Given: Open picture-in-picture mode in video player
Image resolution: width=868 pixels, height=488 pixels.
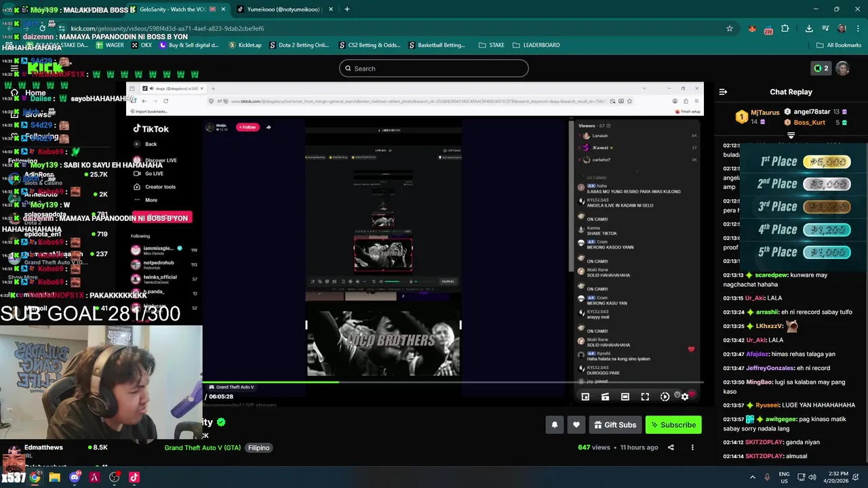Looking at the screenshot, I should [585, 397].
